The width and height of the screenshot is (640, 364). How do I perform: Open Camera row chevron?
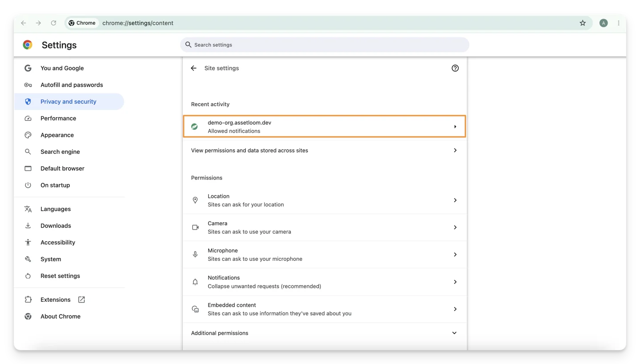(455, 228)
